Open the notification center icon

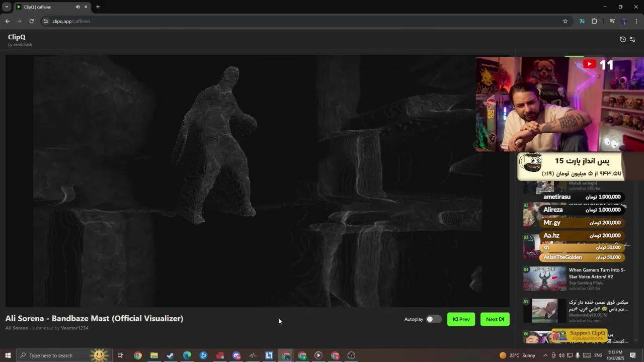[x=633, y=355]
